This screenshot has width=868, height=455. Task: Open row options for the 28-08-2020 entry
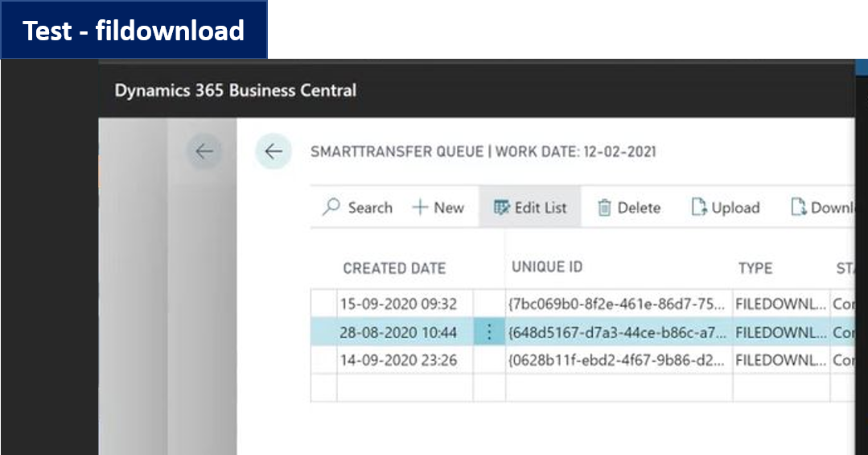point(489,332)
